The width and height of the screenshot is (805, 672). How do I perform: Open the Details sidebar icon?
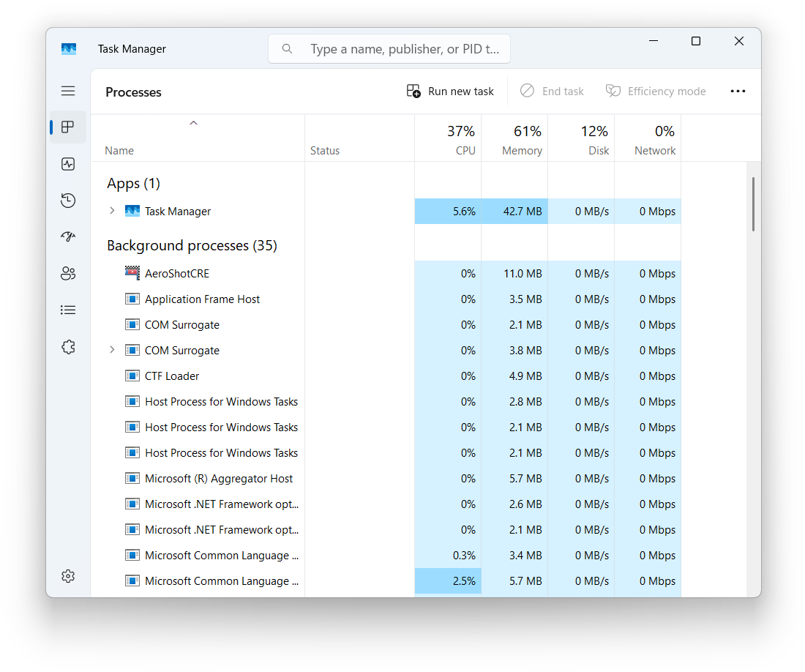[x=68, y=310]
